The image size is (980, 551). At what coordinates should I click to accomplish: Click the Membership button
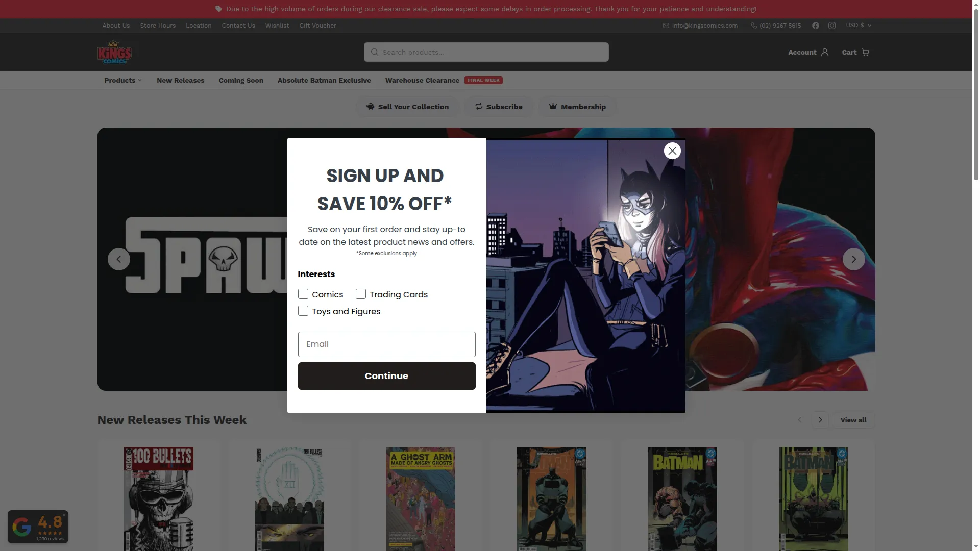tap(577, 107)
